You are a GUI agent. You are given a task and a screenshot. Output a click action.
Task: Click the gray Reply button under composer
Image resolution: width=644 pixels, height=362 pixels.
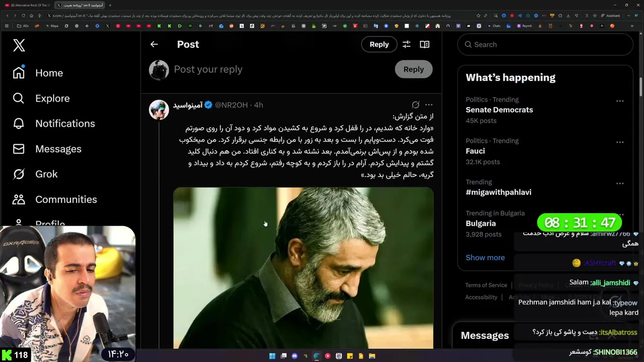tap(414, 69)
